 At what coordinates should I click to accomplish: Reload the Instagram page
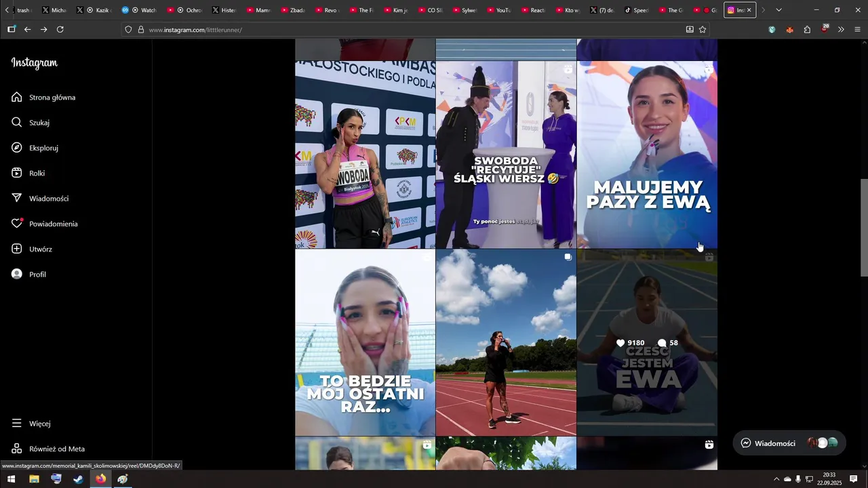tap(60, 30)
